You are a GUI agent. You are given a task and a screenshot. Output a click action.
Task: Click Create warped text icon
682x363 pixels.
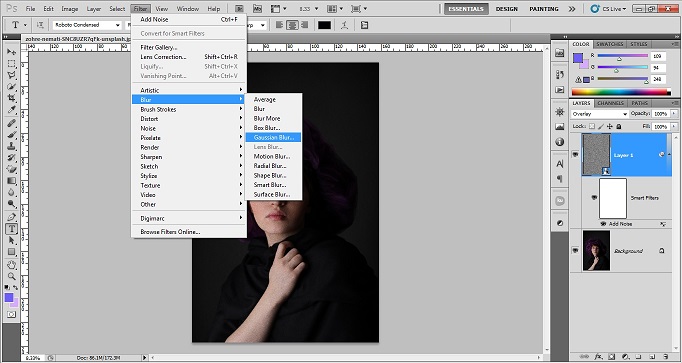(344, 25)
